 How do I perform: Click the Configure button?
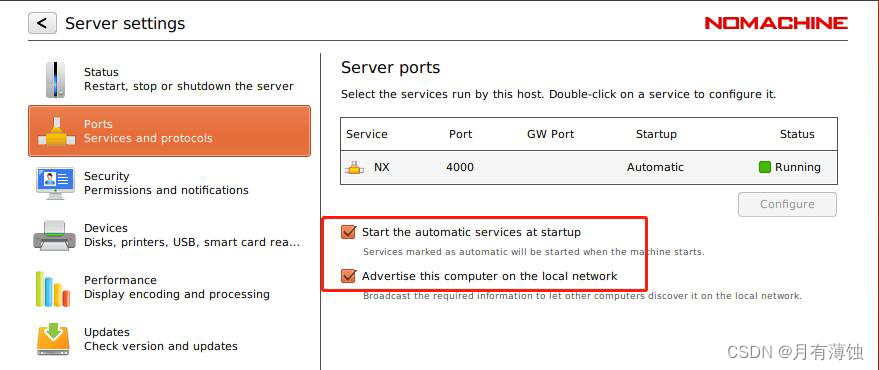pos(787,204)
